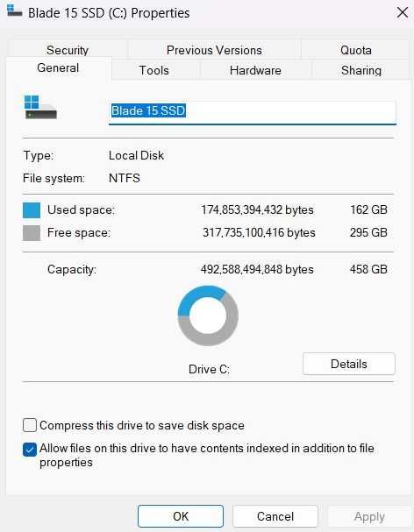
Task: Click the blue Used space color square
Action: pos(32,210)
